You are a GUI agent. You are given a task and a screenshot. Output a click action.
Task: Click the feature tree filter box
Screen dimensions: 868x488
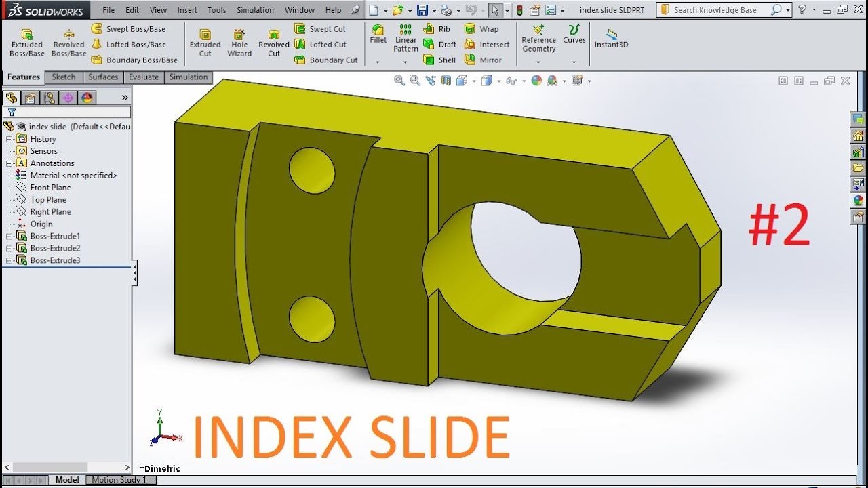pyautogui.click(x=66, y=113)
